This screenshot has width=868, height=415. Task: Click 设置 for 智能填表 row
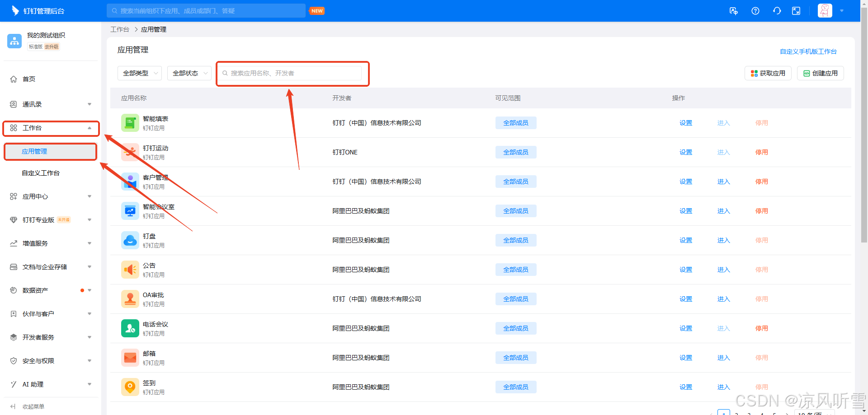(686, 123)
